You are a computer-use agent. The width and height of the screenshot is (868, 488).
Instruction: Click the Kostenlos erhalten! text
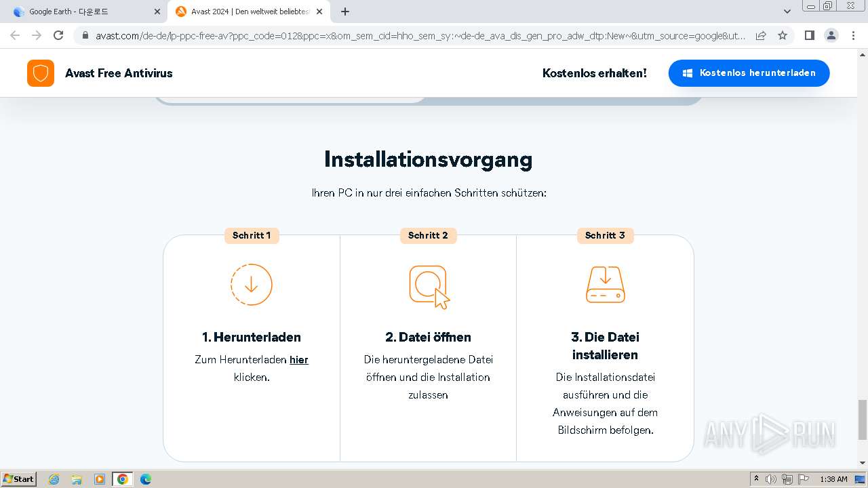[x=595, y=73]
